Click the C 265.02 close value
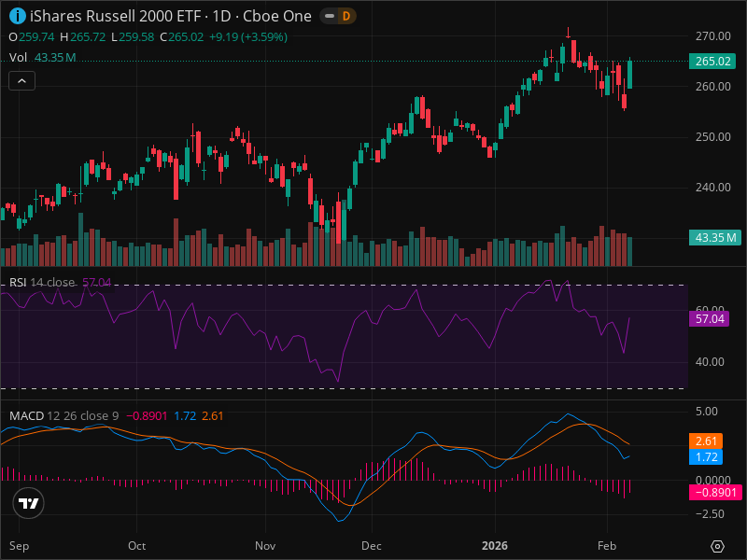 pos(181,37)
